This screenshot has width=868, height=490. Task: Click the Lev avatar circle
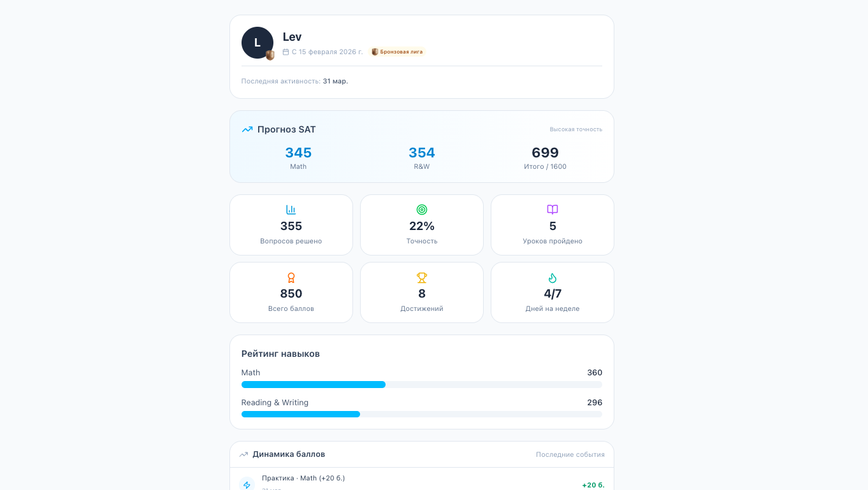[257, 43]
